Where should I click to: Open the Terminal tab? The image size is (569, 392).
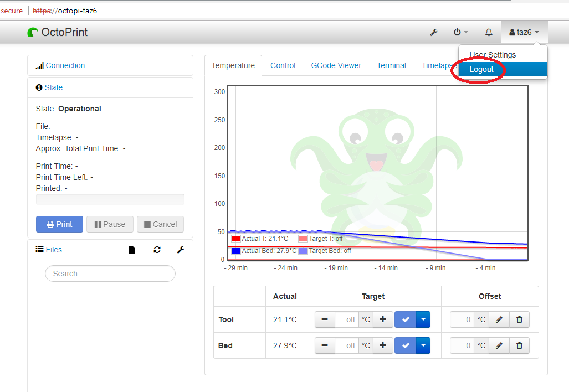[x=392, y=66]
